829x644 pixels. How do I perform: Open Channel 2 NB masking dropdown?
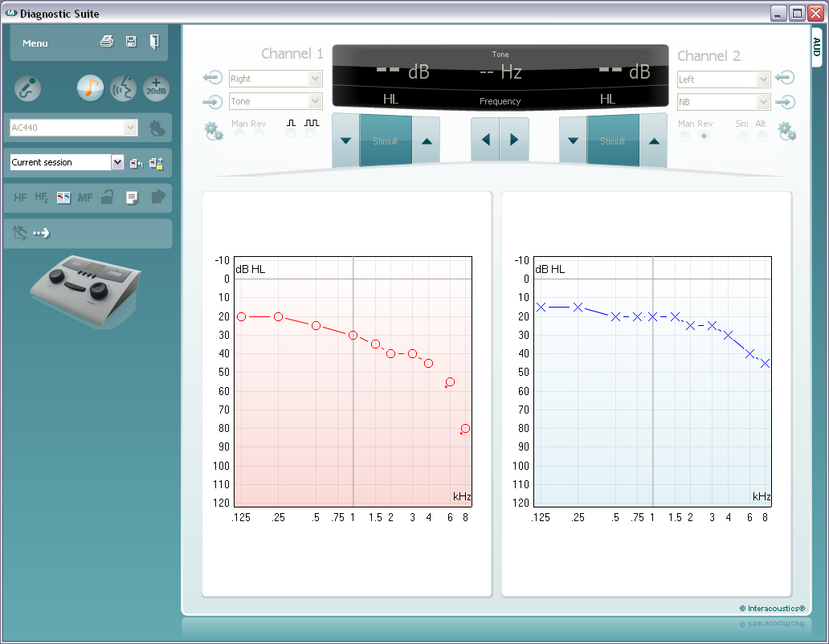(724, 102)
